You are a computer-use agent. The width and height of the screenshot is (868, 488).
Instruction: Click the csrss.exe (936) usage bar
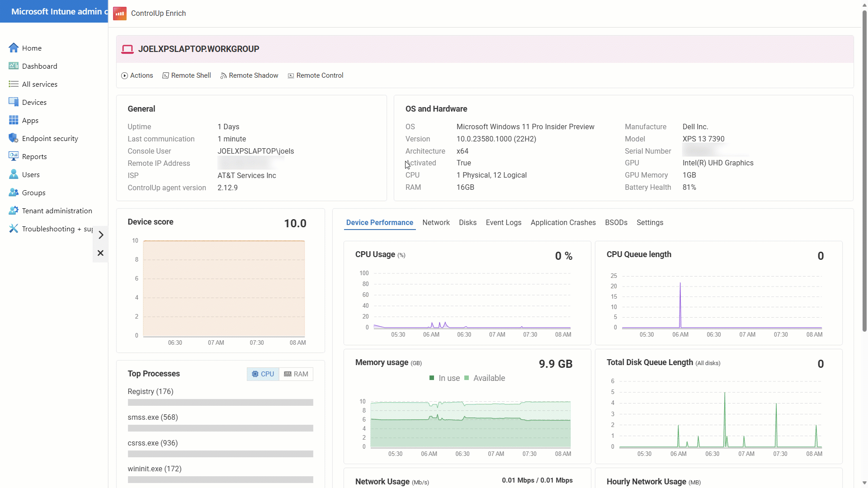pos(220,454)
